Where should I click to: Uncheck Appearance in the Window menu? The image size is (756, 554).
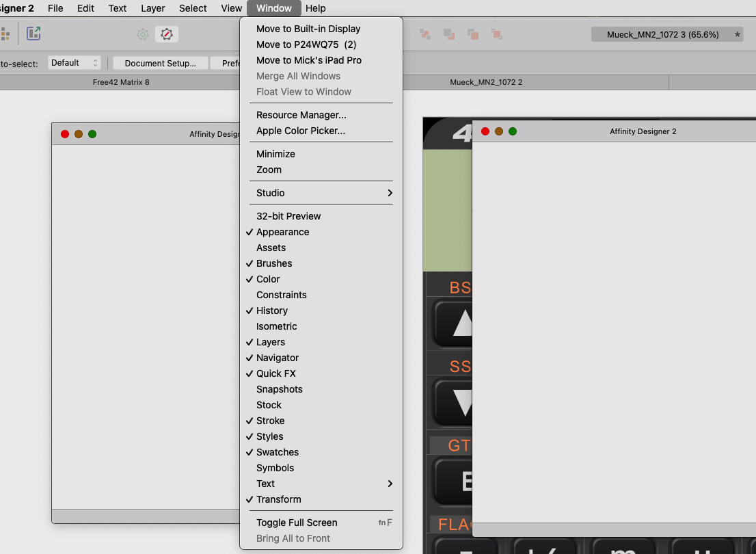[x=321, y=232]
